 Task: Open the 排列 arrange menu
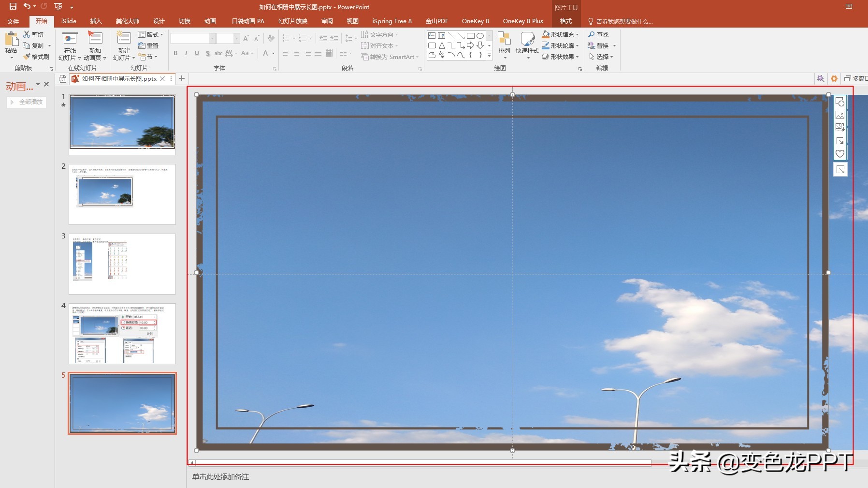pyautogui.click(x=504, y=44)
